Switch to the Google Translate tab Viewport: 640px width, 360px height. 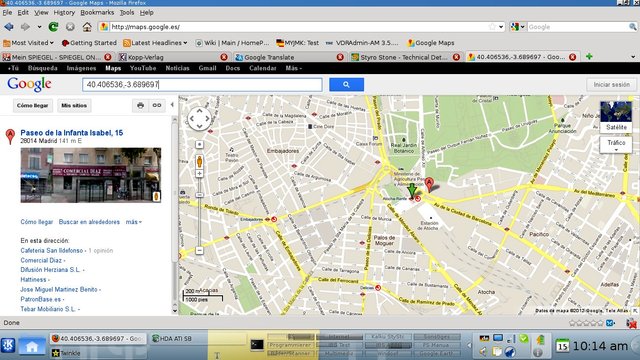coord(289,57)
